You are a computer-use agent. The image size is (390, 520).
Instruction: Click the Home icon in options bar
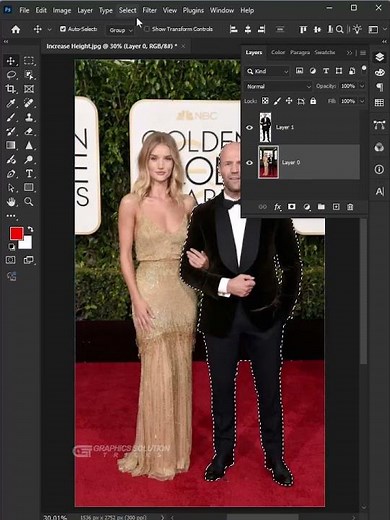point(15,29)
